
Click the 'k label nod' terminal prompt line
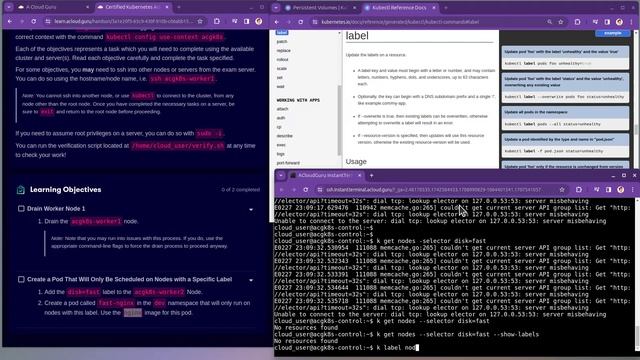pos(346,348)
